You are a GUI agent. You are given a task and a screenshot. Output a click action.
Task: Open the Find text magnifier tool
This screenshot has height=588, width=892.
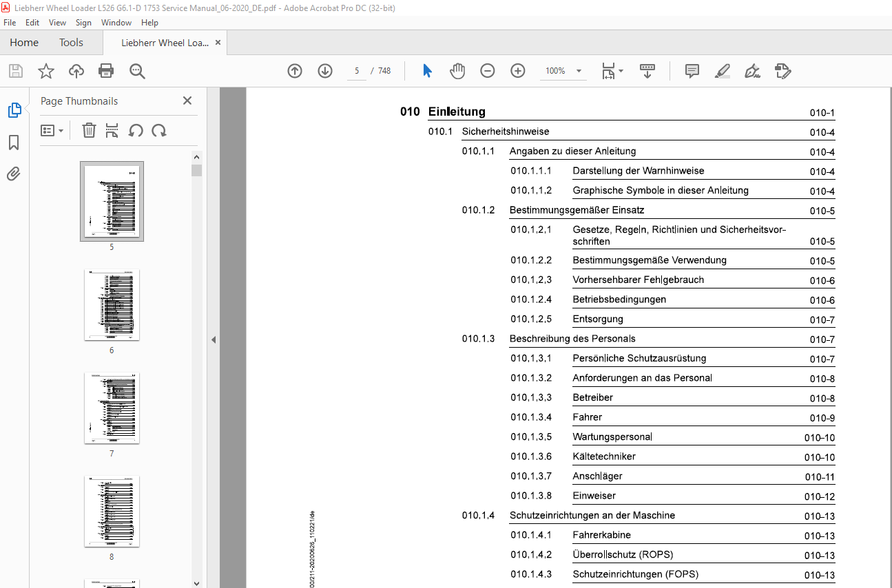[x=137, y=71]
